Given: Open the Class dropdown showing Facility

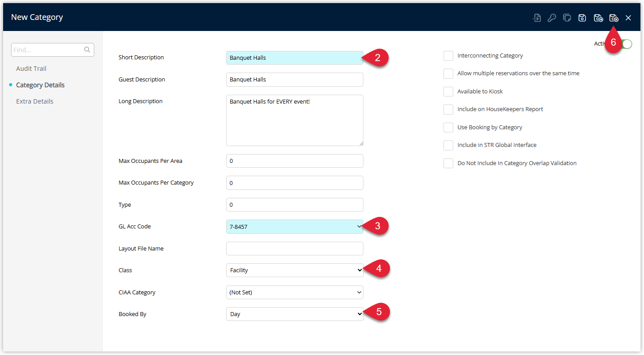Looking at the screenshot, I should point(295,270).
